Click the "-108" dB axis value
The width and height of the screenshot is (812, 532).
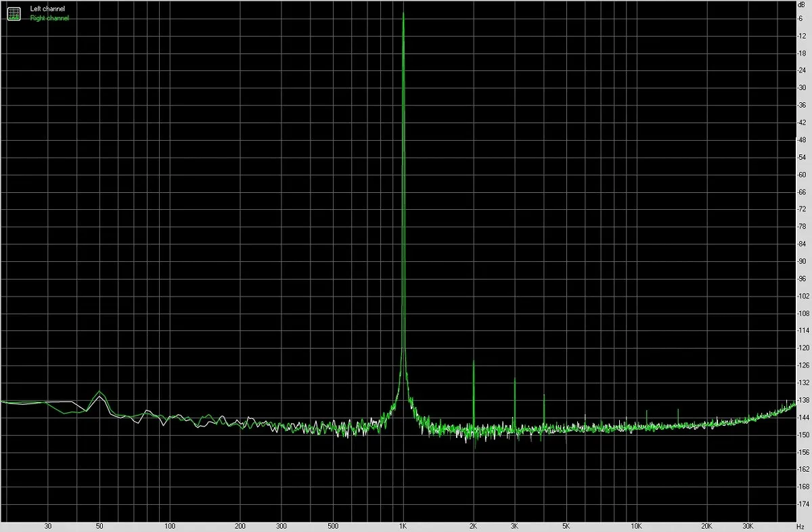(x=805, y=313)
